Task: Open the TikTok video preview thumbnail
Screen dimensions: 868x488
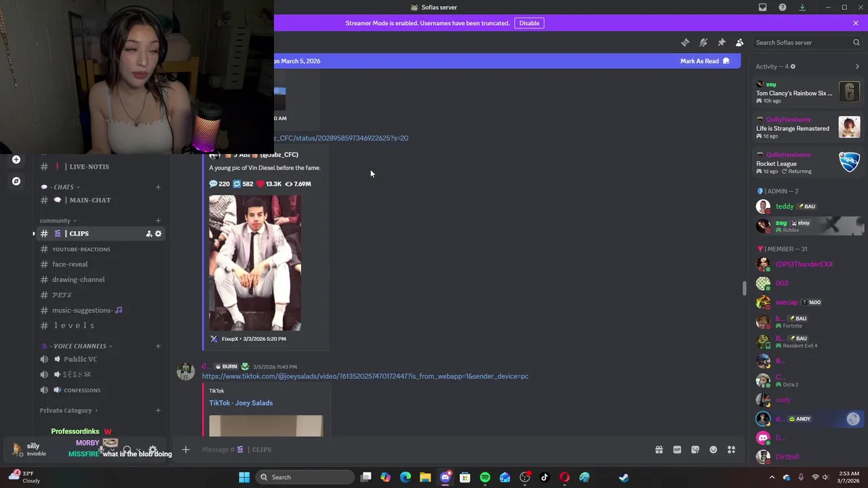Action: [266, 426]
